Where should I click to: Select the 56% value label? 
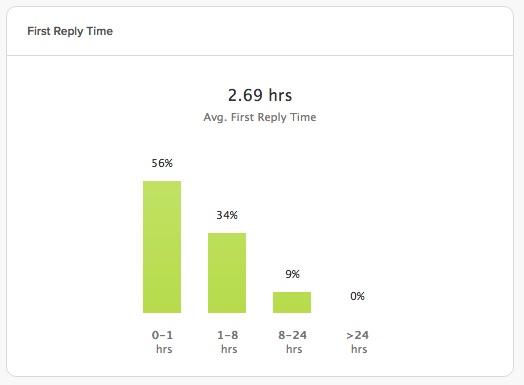(162, 163)
